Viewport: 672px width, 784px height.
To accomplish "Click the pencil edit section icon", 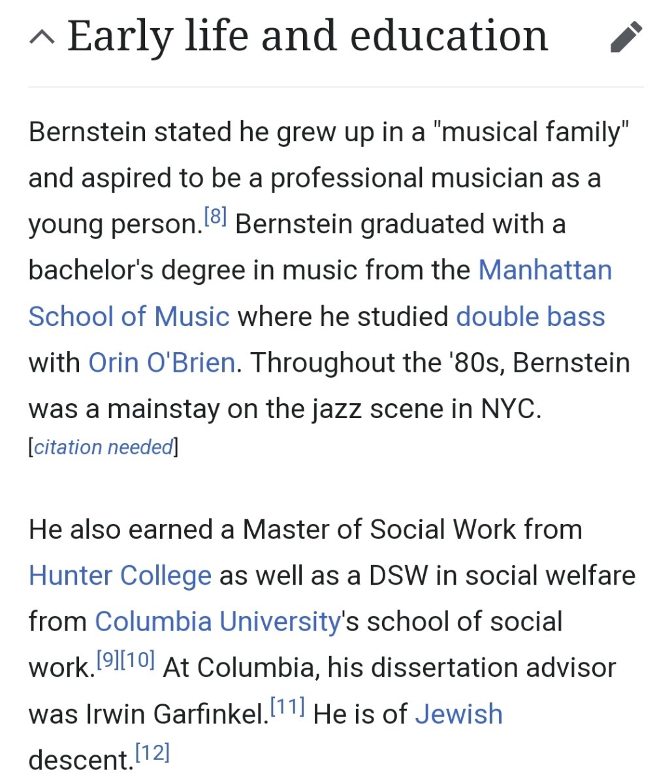I will click(x=626, y=37).
